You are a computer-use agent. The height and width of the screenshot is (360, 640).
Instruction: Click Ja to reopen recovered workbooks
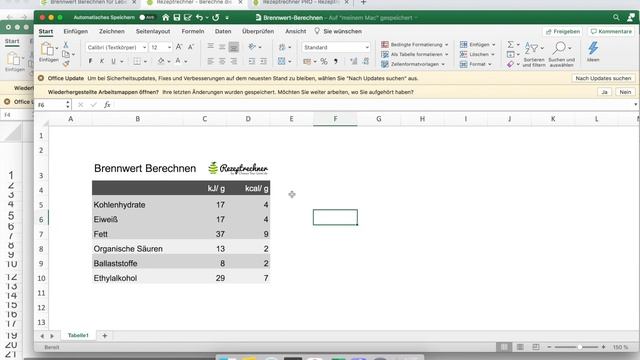604,92
